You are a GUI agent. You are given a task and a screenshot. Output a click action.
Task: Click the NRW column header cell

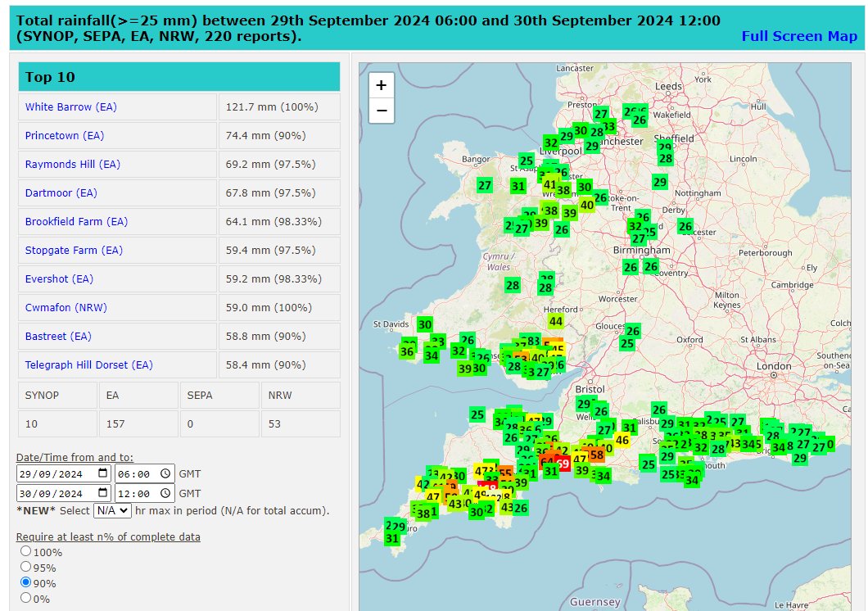(301, 395)
